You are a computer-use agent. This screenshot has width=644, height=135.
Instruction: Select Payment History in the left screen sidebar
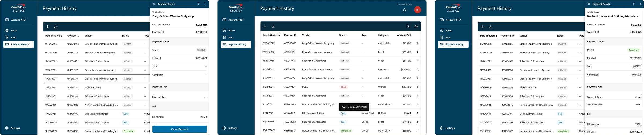point(19,44)
